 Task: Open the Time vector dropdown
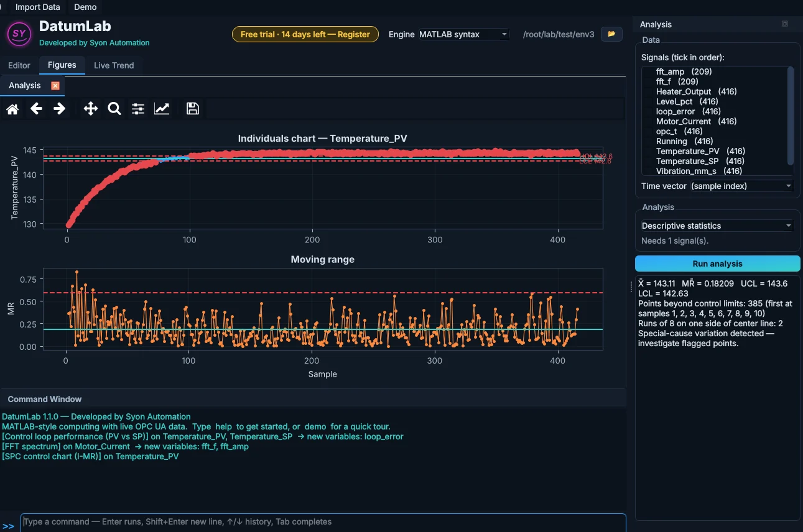coord(741,186)
